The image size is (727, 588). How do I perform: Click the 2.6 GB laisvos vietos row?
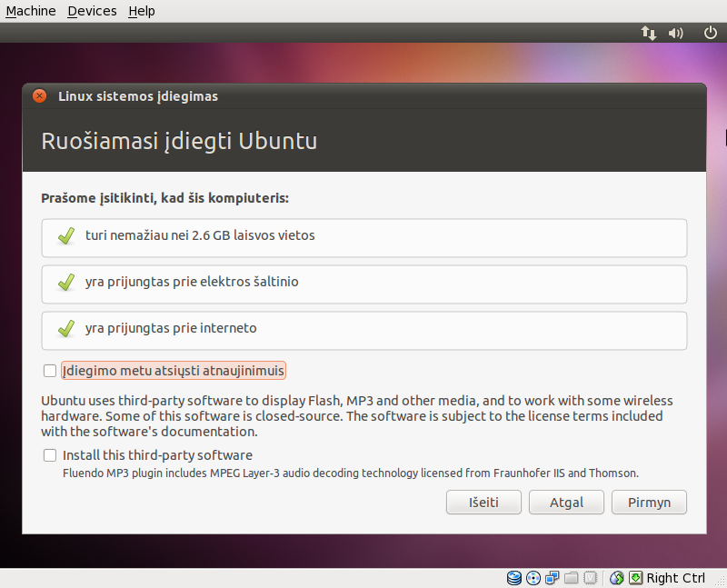tap(364, 238)
